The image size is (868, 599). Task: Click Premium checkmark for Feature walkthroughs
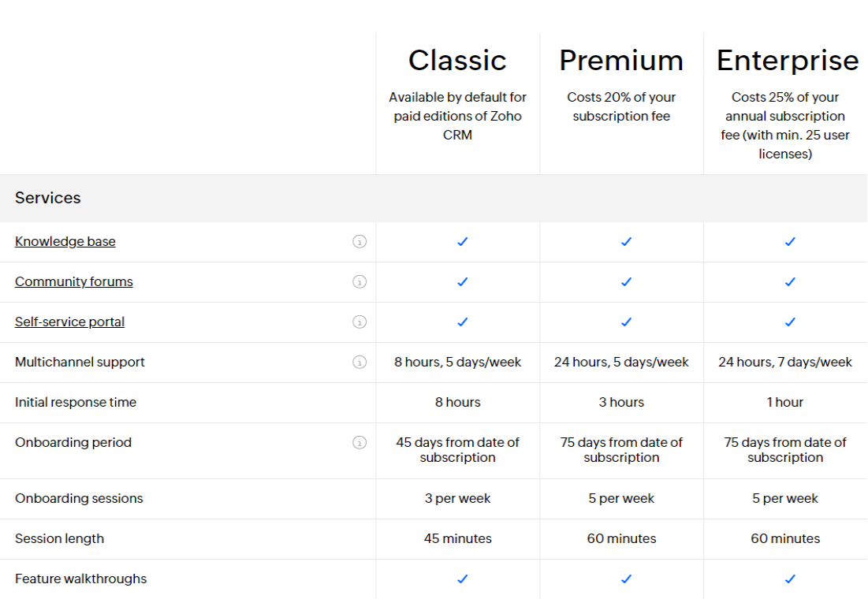coord(626,579)
